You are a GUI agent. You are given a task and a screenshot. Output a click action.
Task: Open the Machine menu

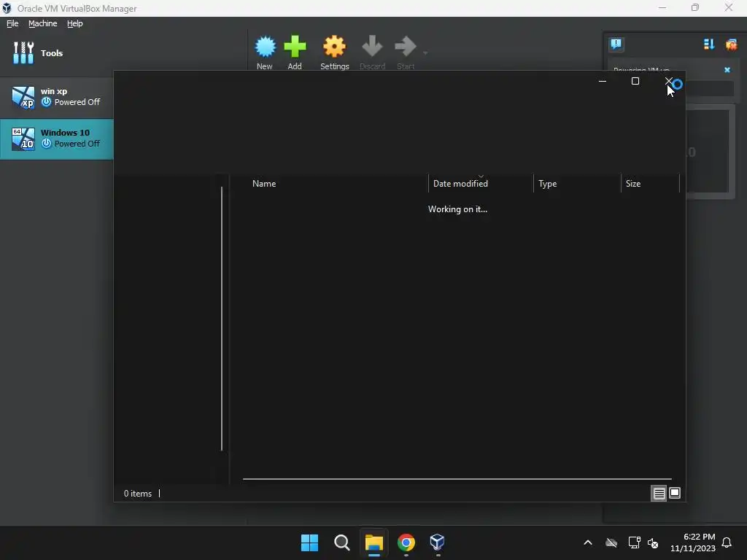43,23
